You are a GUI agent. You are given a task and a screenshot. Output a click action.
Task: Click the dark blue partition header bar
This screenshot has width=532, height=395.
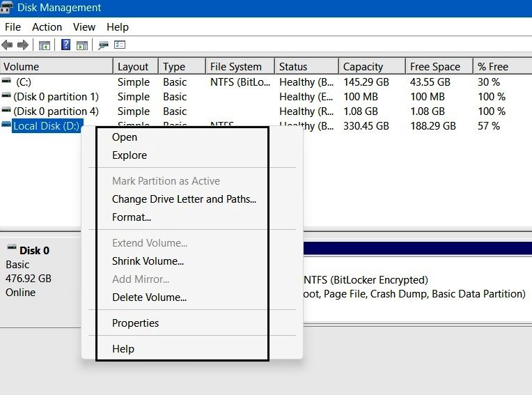pos(418,248)
